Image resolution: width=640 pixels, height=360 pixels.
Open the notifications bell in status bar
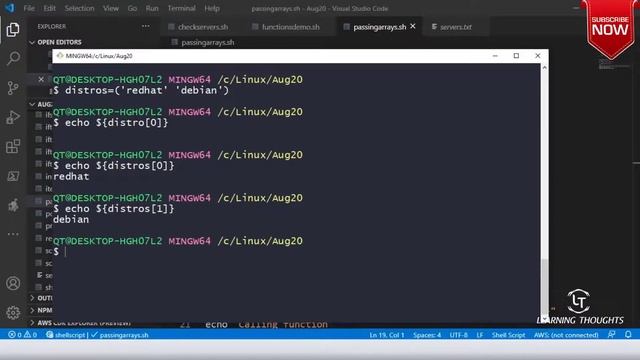[x=628, y=334]
